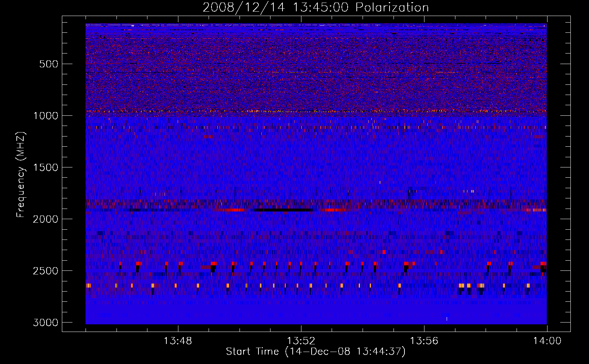This screenshot has height=364, width=589.
Task: Click the 3000 frequency tick label
Action: (x=46, y=323)
